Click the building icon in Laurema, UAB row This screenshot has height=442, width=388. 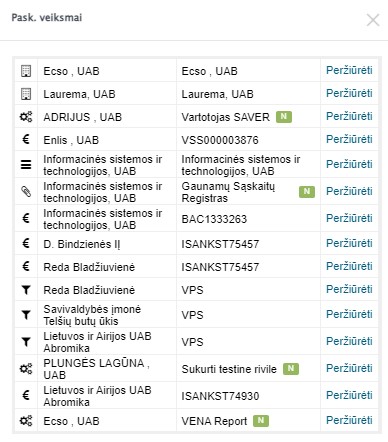point(26,94)
